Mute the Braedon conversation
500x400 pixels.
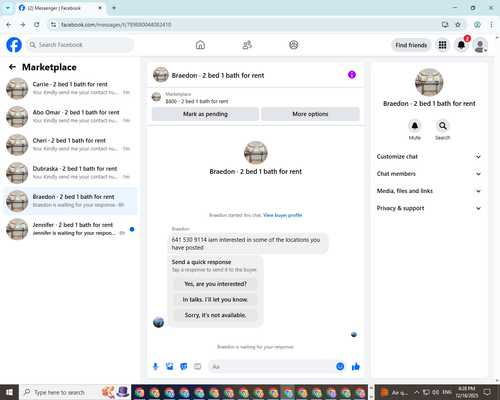tap(415, 126)
